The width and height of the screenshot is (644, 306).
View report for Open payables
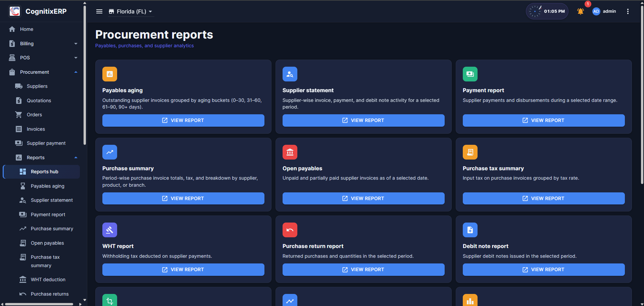click(363, 198)
